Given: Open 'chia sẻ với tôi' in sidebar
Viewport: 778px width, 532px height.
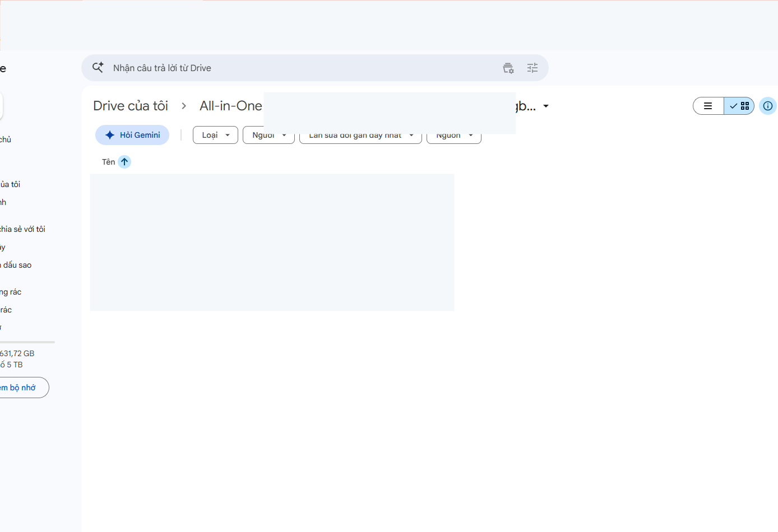Looking at the screenshot, I should pyautogui.click(x=22, y=229).
